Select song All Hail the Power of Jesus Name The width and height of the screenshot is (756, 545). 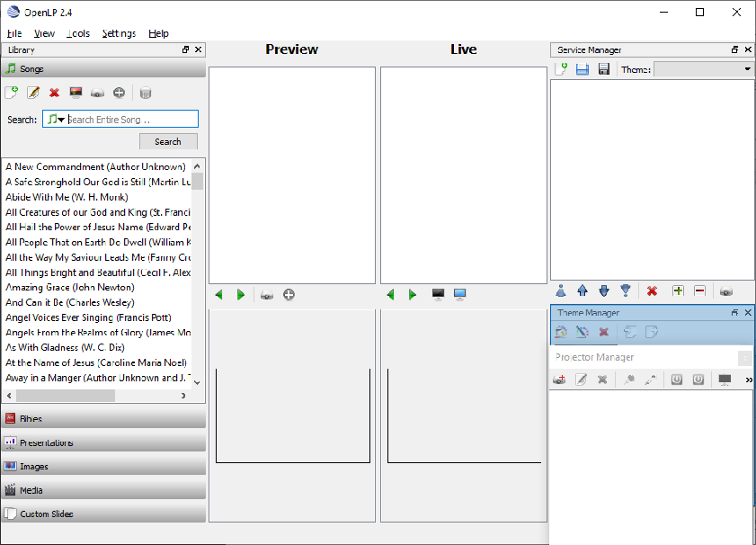[x=98, y=228]
